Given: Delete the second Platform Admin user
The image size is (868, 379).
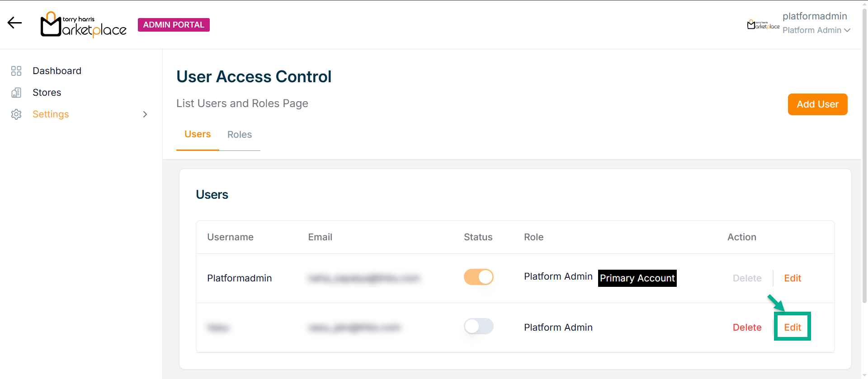Looking at the screenshot, I should click(747, 328).
